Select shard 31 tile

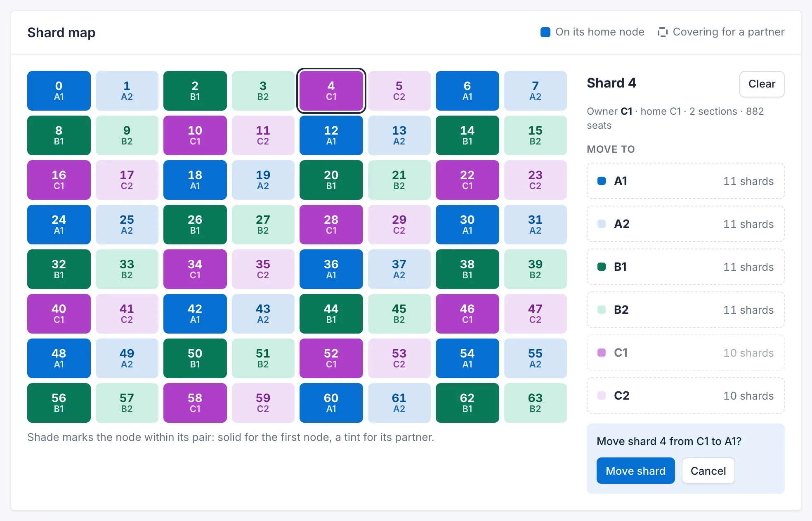[x=536, y=225]
